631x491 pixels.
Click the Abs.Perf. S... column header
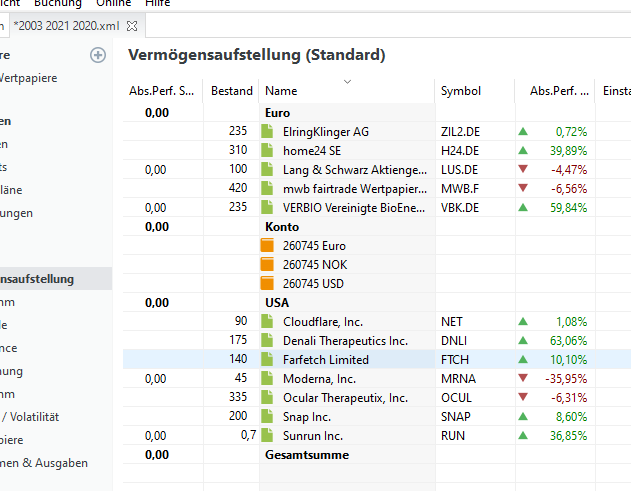pyautogui.click(x=161, y=91)
